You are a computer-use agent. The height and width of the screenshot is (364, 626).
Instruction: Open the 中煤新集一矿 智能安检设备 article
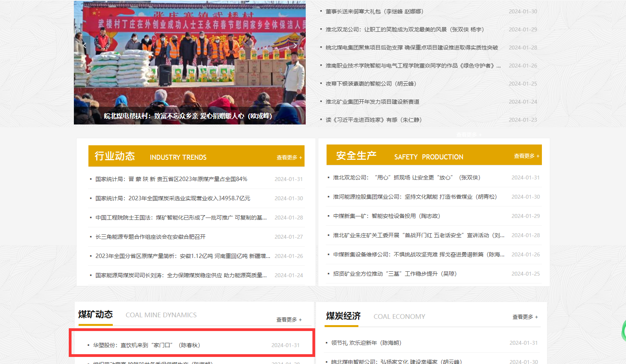(386, 216)
